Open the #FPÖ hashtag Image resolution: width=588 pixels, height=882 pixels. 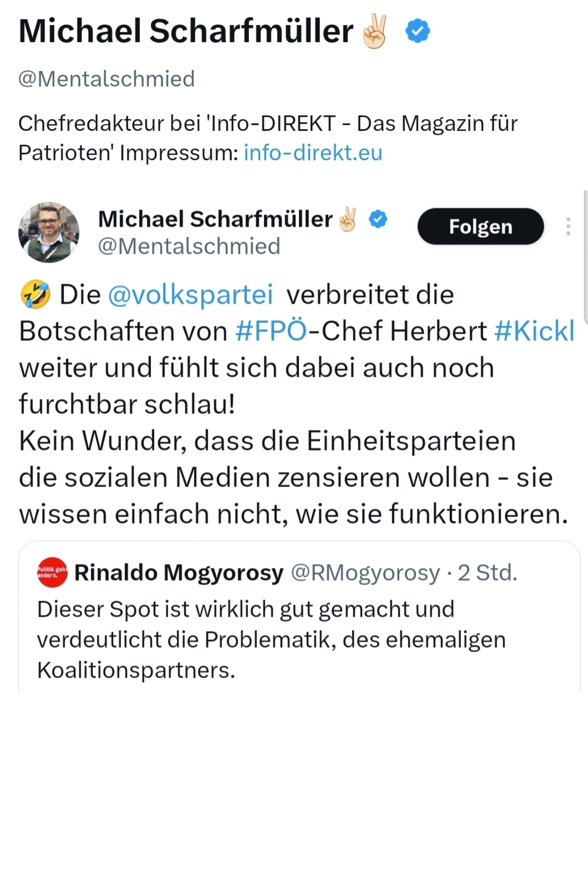[x=271, y=331]
